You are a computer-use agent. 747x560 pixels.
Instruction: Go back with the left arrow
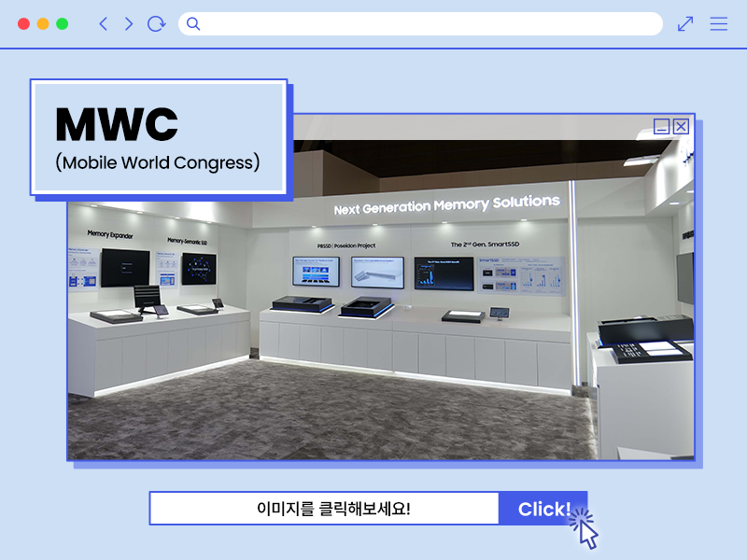[x=103, y=24]
